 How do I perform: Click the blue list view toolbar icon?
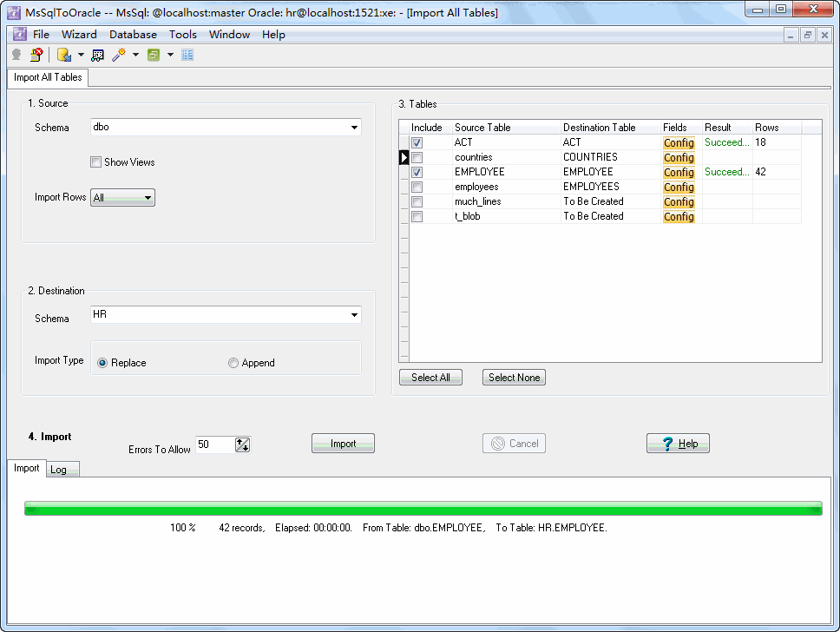(187, 55)
